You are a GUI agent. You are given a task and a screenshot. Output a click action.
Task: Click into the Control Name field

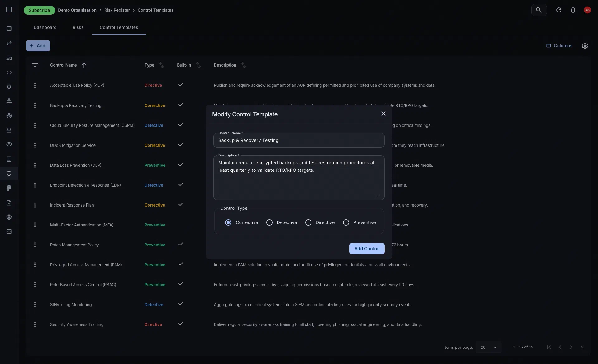(x=299, y=140)
